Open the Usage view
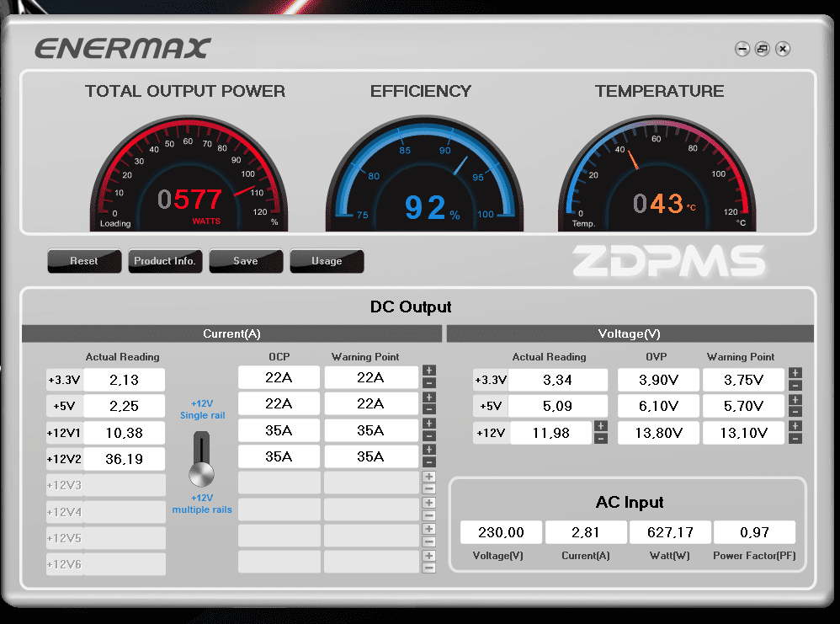This screenshot has width=840, height=624. pos(327,261)
